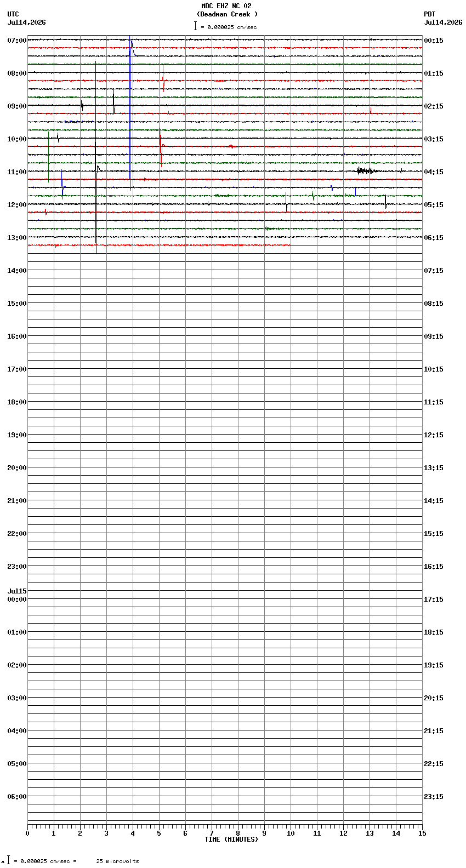Screen dimensions: 466x868
Task: Click the 15 minute axis tick label
Action: pyautogui.click(x=422, y=833)
